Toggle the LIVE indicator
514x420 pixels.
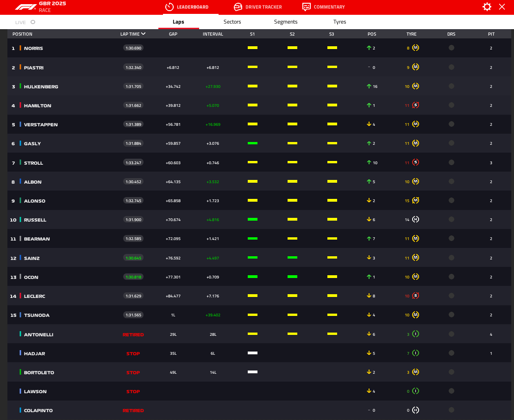[x=25, y=22]
